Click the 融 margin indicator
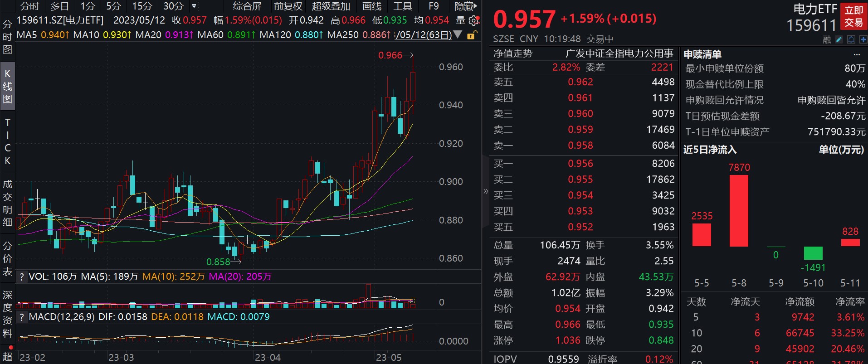Screen dimensions: 868x364 pyautogui.click(x=827, y=40)
